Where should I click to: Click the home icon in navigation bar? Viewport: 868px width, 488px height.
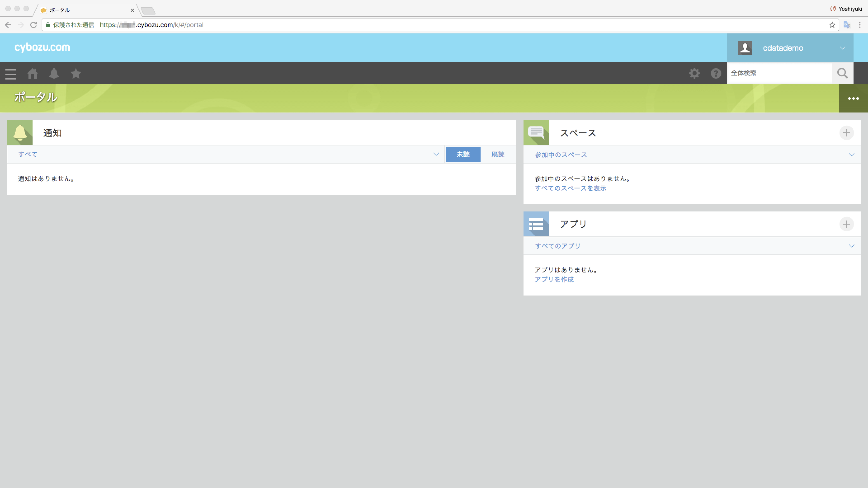pos(32,73)
